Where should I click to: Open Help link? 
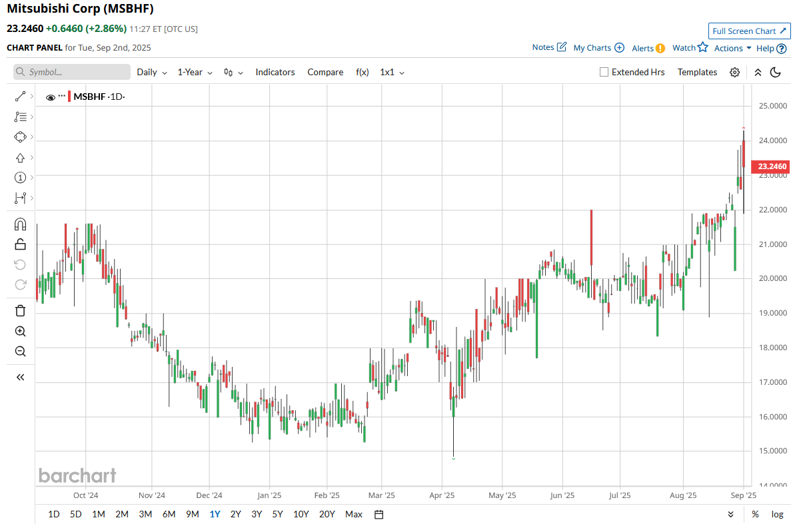(771, 48)
